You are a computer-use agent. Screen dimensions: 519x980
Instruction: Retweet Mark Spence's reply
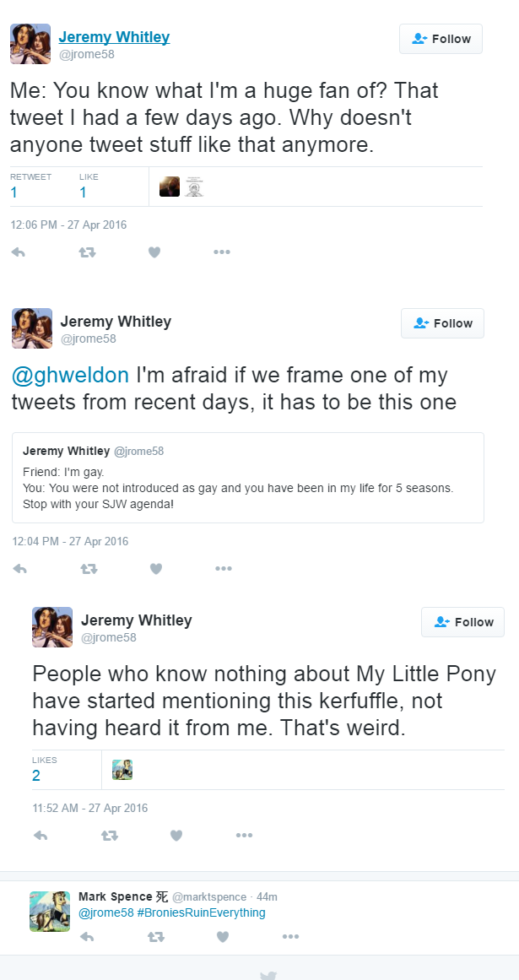coord(155,936)
